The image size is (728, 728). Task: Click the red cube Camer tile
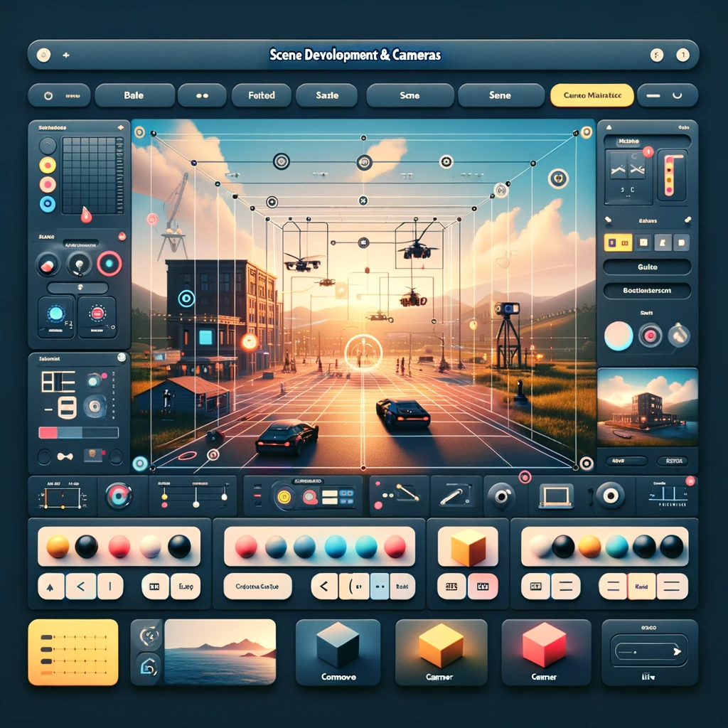(545, 653)
